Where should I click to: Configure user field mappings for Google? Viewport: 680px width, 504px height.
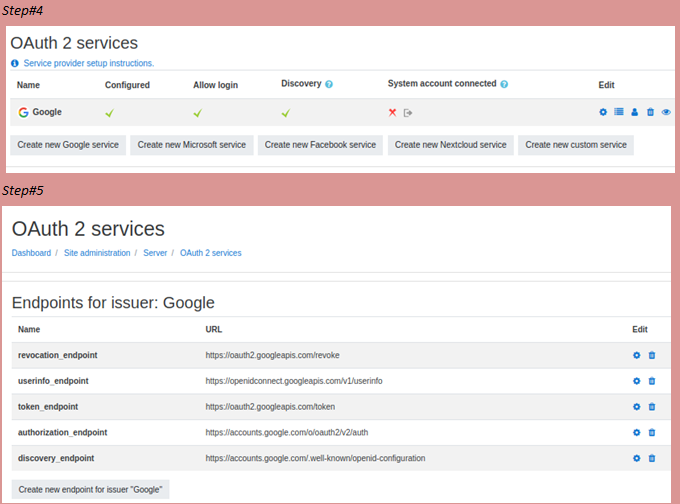point(634,112)
